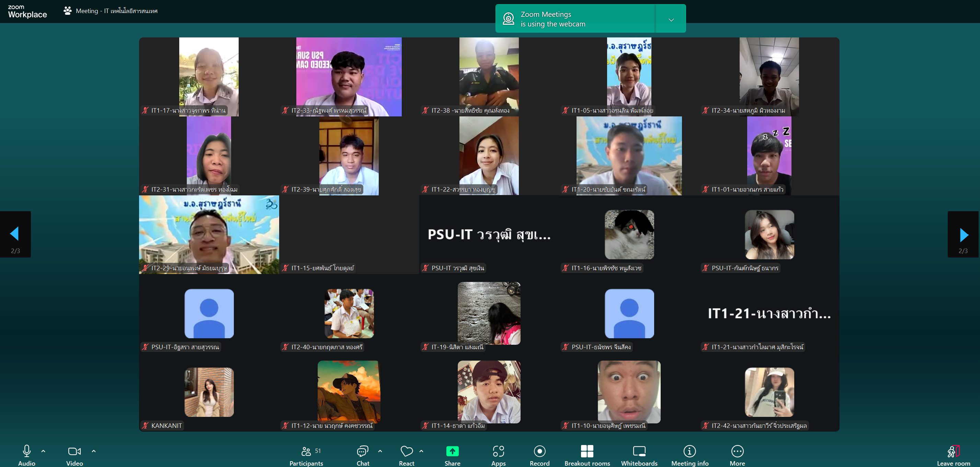Show Meeting info
The width and height of the screenshot is (980, 467).
tap(690, 451)
